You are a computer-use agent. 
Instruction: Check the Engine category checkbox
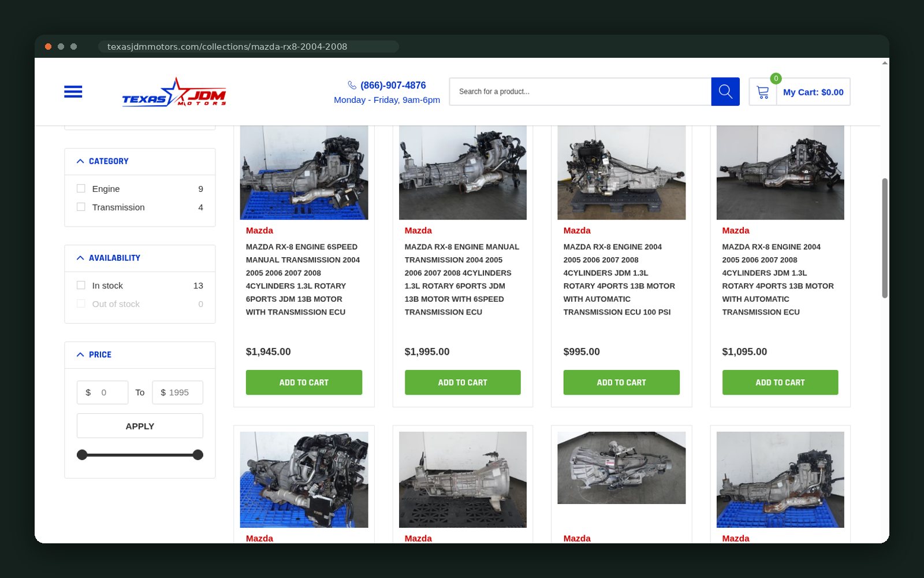tap(81, 188)
